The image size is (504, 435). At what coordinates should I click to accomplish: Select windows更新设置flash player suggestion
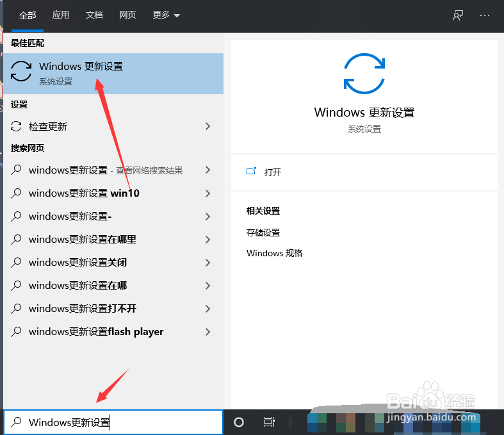click(113, 332)
